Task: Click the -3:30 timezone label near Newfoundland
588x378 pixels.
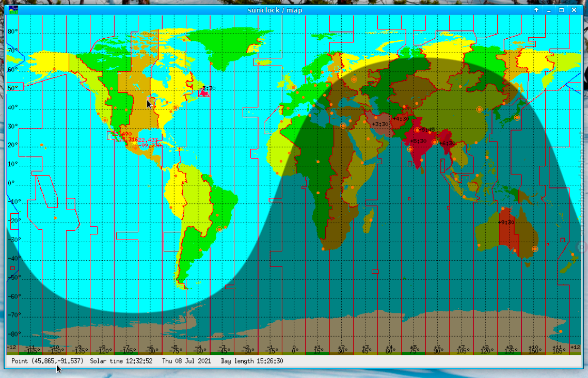Action: coord(208,88)
